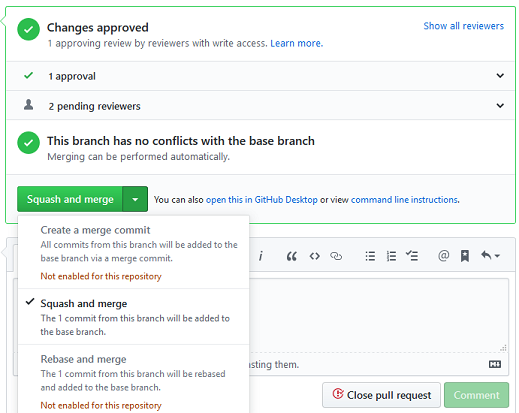The image size is (519, 413).
Task: Click the Markdown supported icon
Action: coord(495,364)
